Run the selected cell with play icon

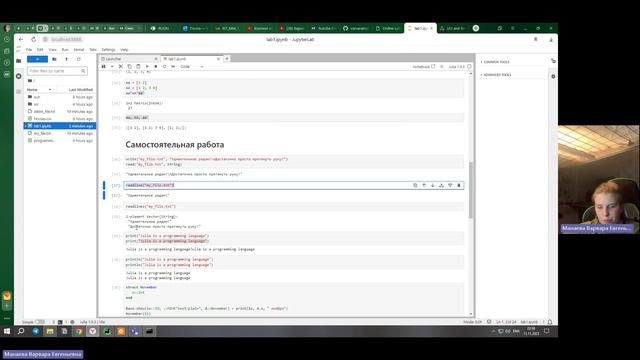[x=147, y=67]
